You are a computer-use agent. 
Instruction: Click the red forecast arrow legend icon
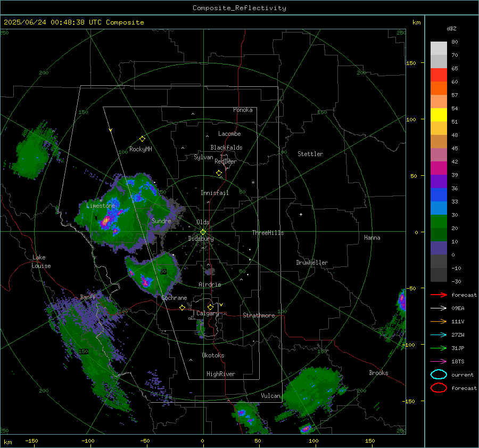tap(439, 295)
